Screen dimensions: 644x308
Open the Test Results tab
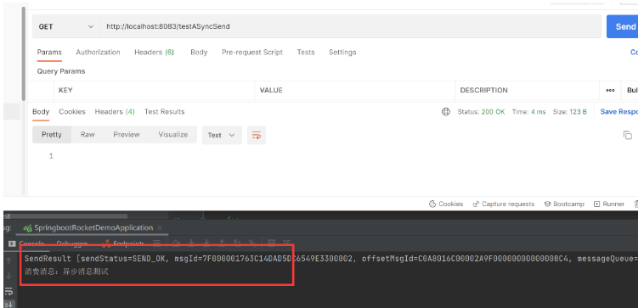point(164,111)
